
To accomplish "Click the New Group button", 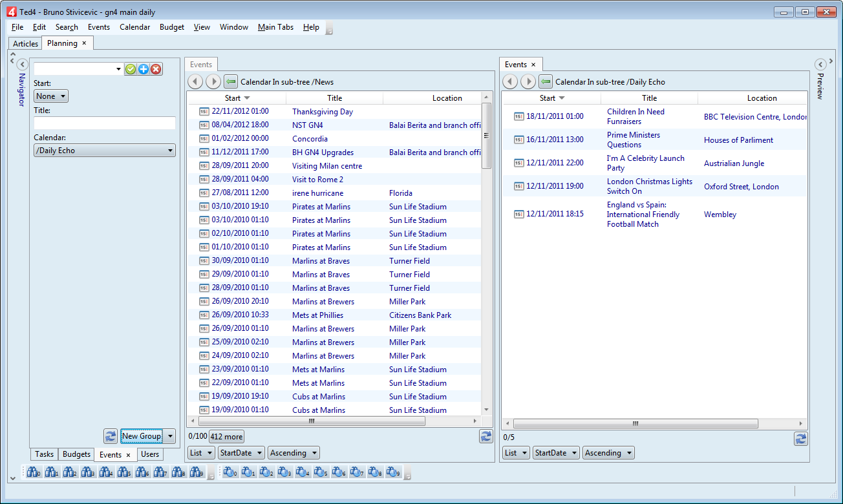I will pyautogui.click(x=142, y=436).
